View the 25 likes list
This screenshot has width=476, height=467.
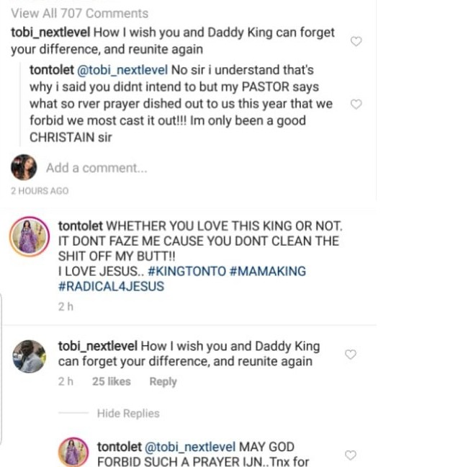pyautogui.click(x=111, y=382)
